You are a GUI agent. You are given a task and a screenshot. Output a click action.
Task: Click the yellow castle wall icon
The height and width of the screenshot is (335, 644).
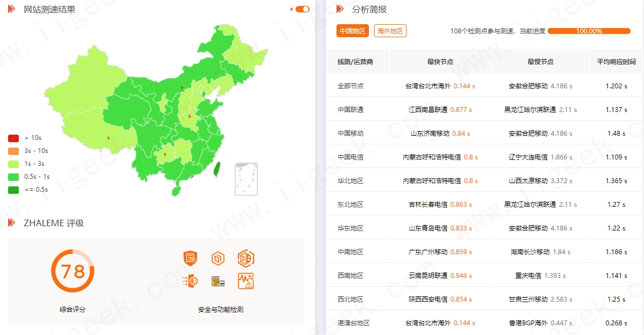pos(218,281)
